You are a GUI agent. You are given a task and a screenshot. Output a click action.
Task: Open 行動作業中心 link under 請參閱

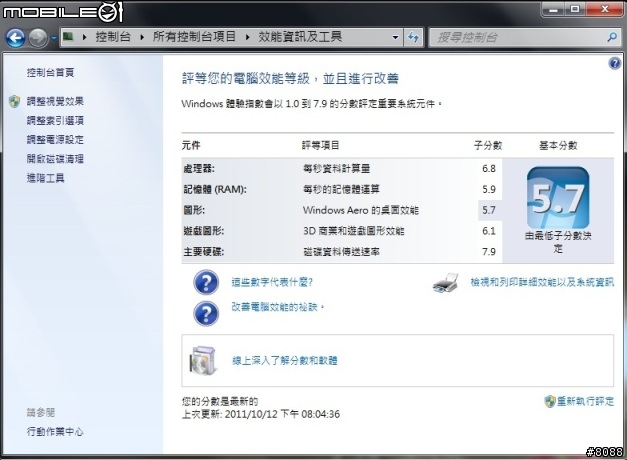55,432
